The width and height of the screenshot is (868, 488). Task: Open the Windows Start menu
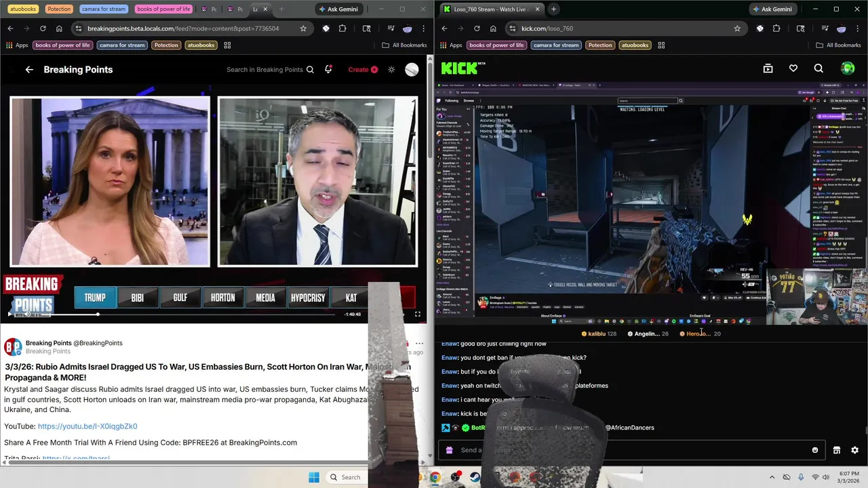click(x=314, y=477)
